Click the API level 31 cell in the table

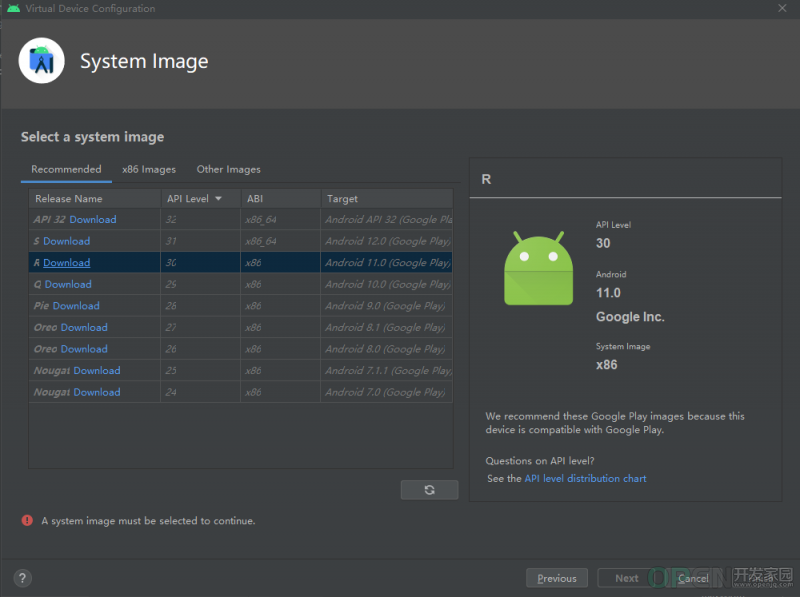201,241
